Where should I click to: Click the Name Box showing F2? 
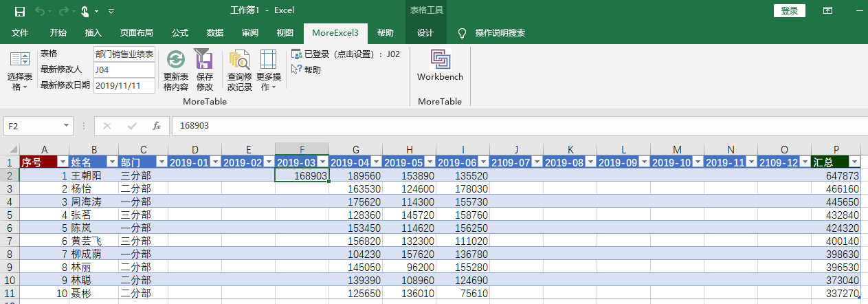click(x=33, y=126)
